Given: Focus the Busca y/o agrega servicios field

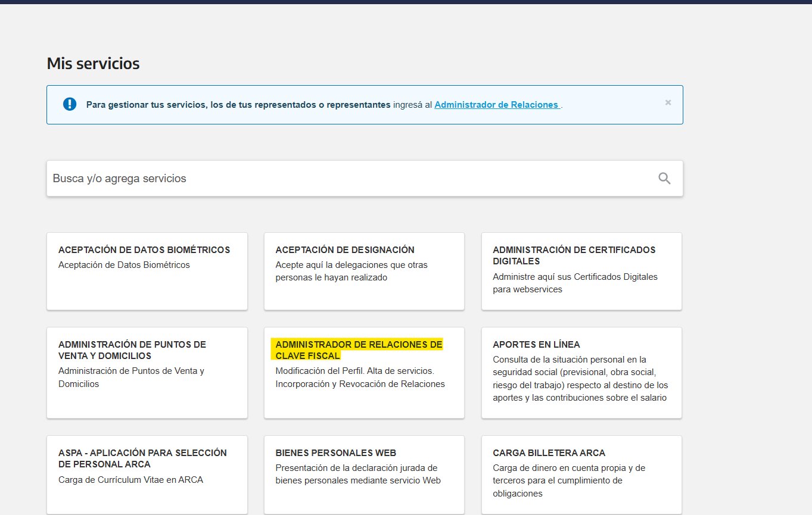Looking at the screenshot, I should coord(365,178).
